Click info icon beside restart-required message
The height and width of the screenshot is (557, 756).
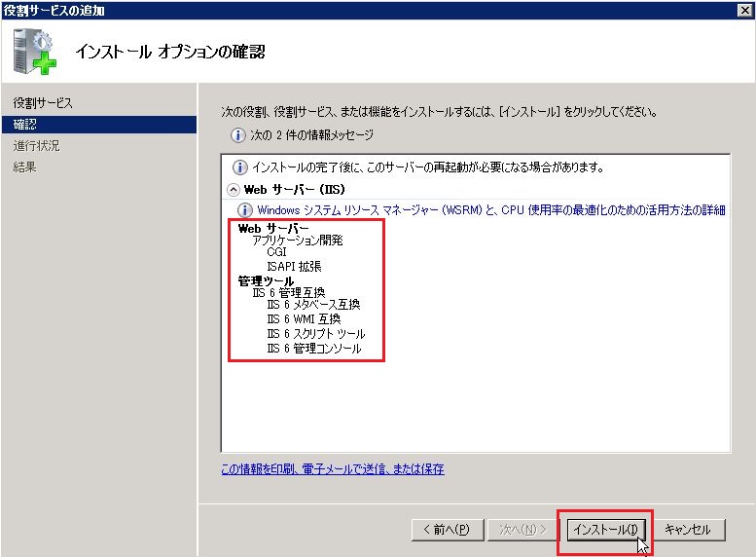(240, 167)
